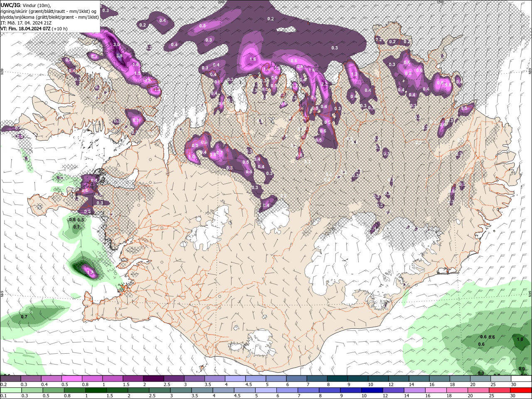532x399 pixels.
Task: Select the darkest purple swatch in the snow scale
Action: click(x=153, y=378)
